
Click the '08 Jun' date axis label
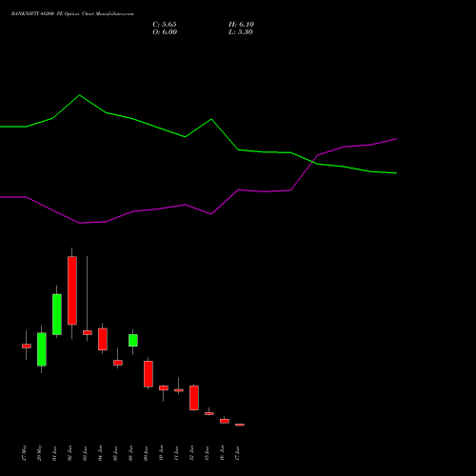click(131, 453)
